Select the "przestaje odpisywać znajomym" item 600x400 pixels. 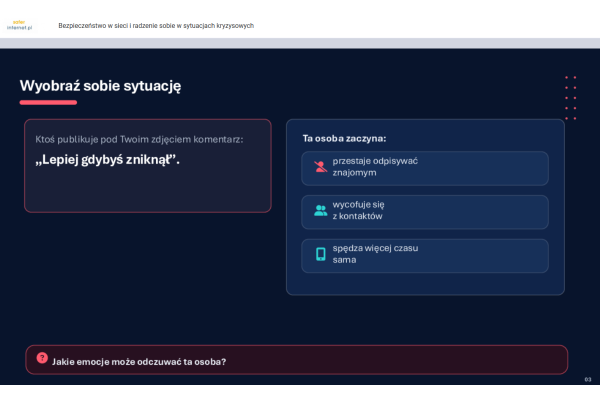point(425,167)
